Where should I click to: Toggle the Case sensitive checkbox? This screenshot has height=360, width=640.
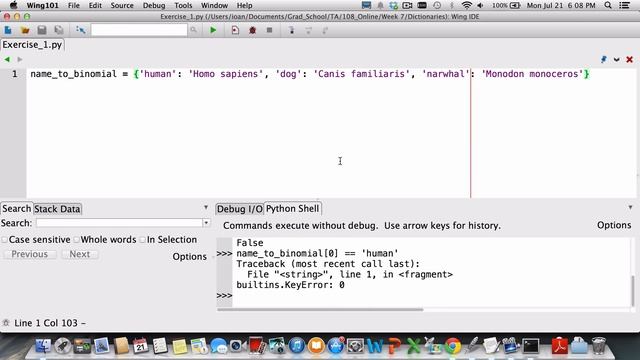click(4, 240)
